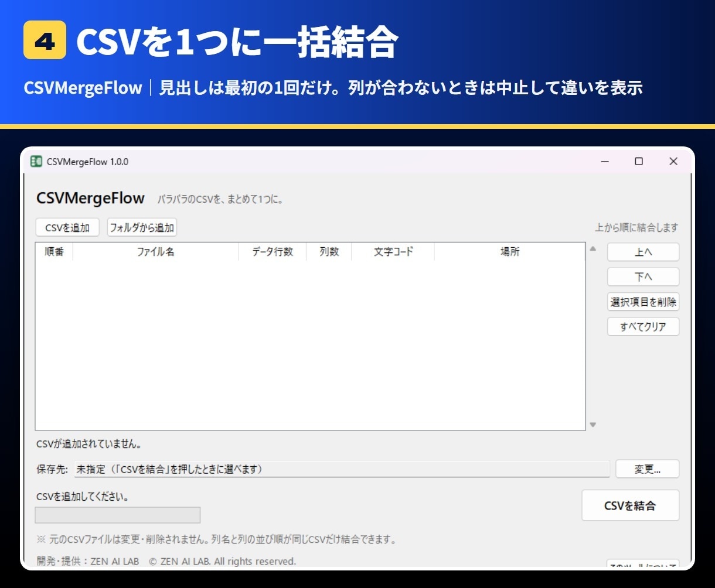Screen dimensions: 715x588
Task: Minimize the CSVMergeFlow window
Action: coord(605,162)
